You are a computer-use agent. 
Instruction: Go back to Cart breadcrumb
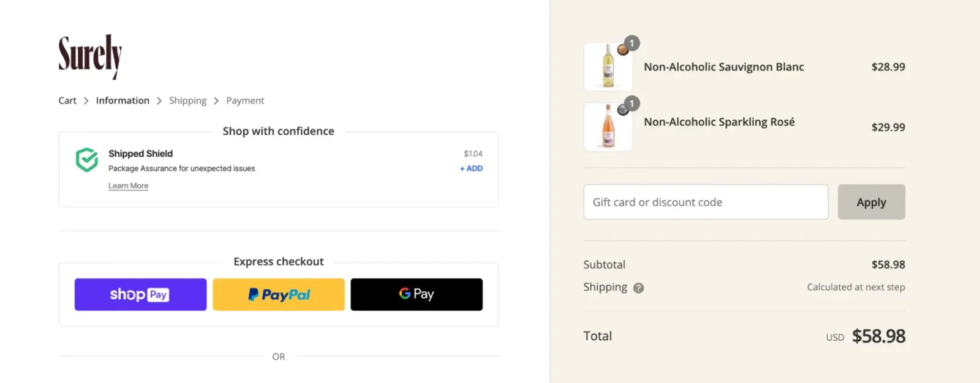click(67, 101)
